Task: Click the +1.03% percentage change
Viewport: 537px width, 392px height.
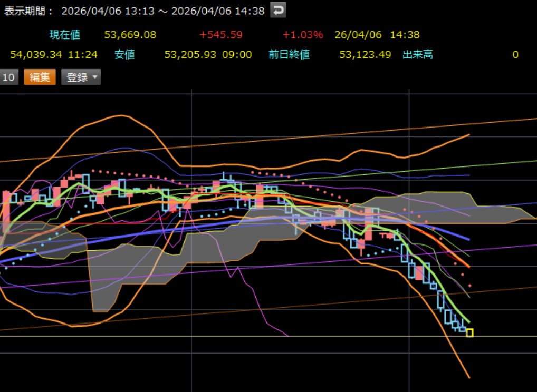Action: coord(302,35)
